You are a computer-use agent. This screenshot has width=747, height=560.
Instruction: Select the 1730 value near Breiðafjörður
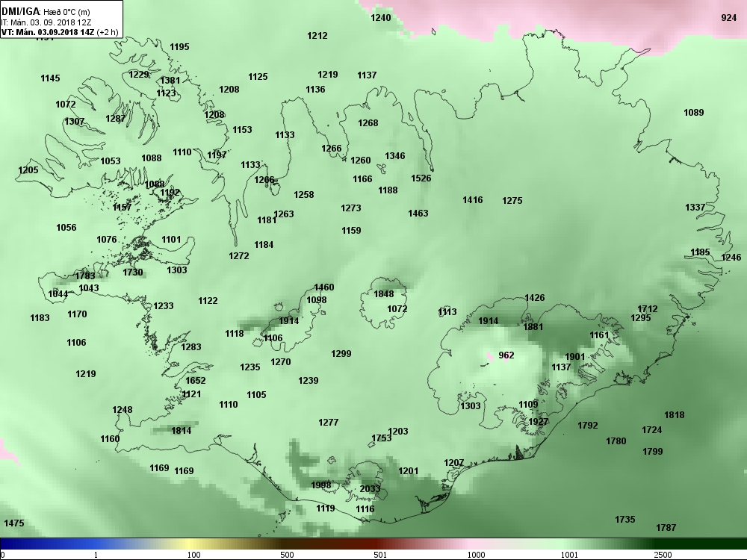click(133, 273)
